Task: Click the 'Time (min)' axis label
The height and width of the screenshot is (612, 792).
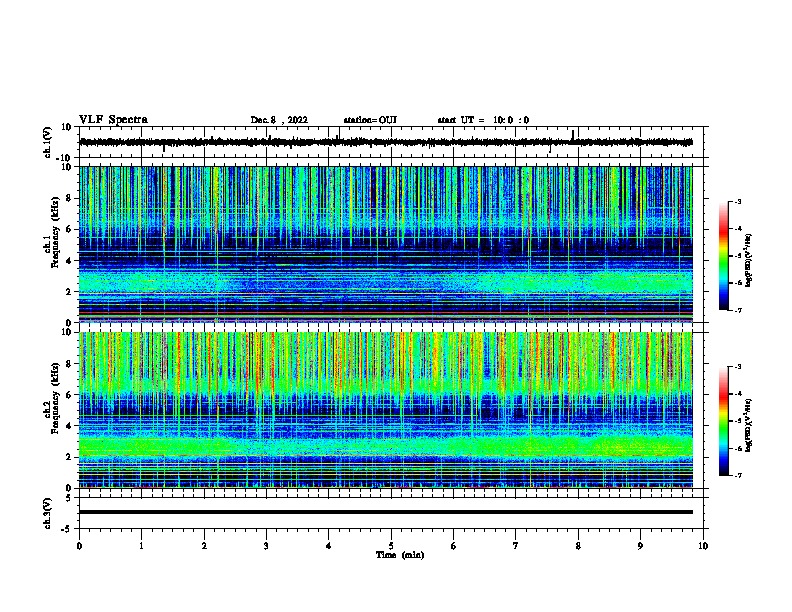Action: 400,555
